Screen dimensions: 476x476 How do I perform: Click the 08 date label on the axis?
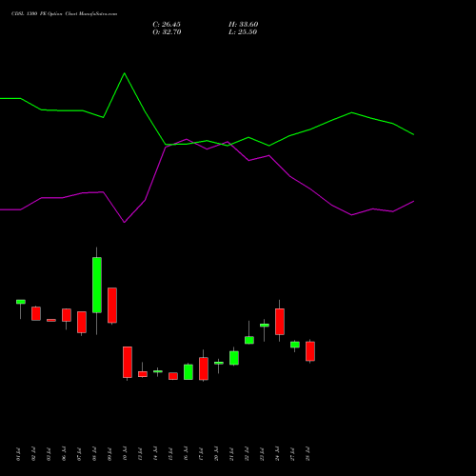point(94,454)
